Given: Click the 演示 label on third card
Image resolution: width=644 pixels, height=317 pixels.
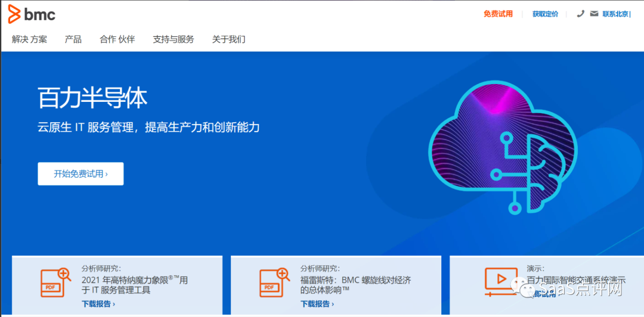Looking at the screenshot, I should 536,269.
